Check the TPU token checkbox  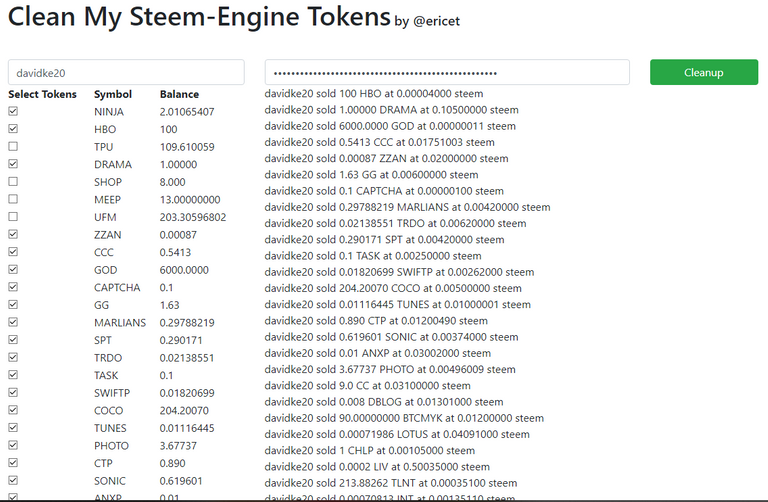pyautogui.click(x=13, y=146)
